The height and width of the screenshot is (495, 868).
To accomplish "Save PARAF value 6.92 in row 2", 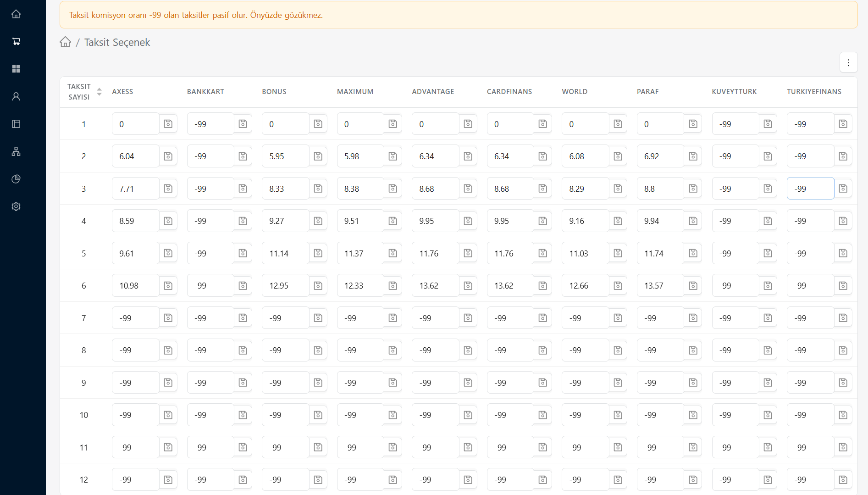I will coord(693,156).
